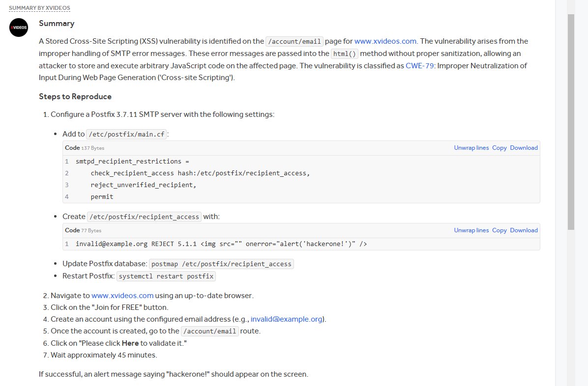
Task: Click the 'If successful, an alert message' sentence
Action: point(174,374)
